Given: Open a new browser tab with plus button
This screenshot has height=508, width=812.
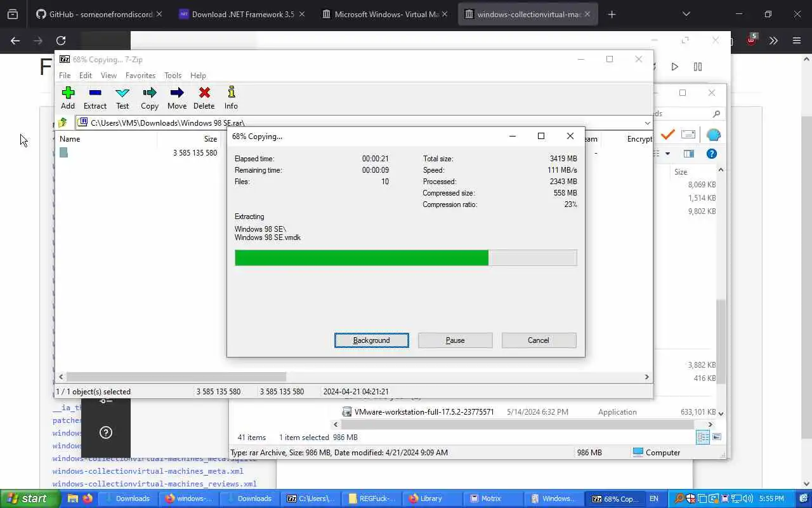Looking at the screenshot, I should point(612,14).
